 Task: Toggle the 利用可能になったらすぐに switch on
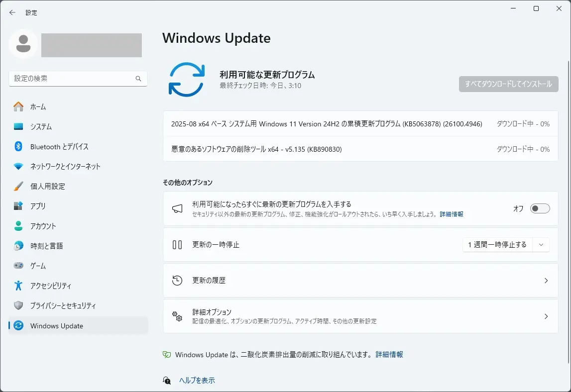(540, 208)
